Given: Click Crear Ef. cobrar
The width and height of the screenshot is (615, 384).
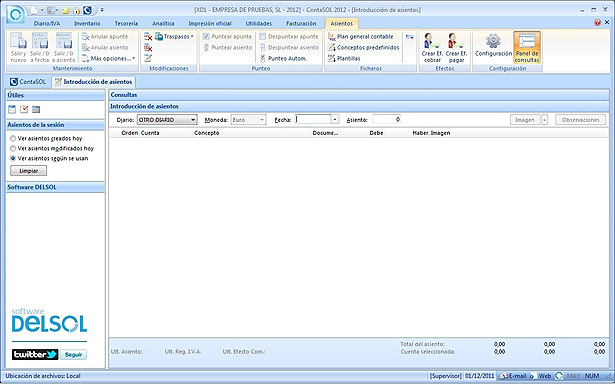Looking at the screenshot, I should point(432,47).
